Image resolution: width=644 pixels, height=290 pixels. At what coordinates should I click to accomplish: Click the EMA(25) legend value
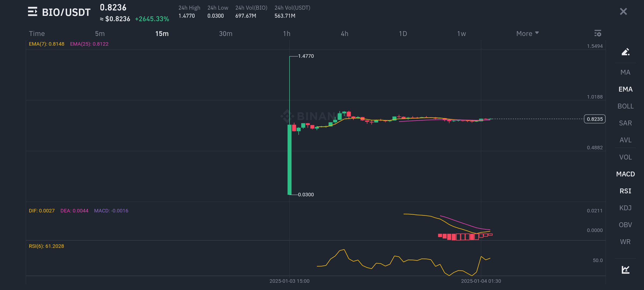pyautogui.click(x=89, y=44)
